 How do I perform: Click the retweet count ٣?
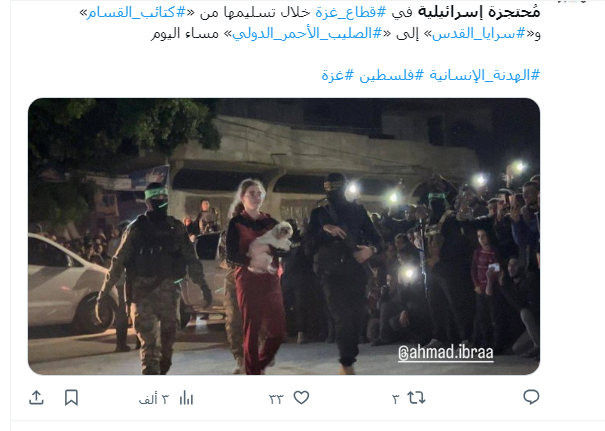[x=396, y=399]
